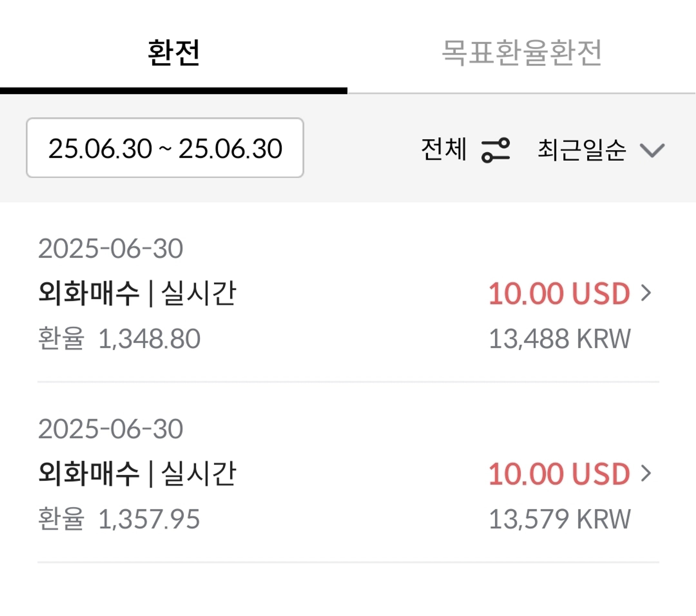This screenshot has width=696, height=616.
Task: Tap the 13,488 KRW amount
Action: pyautogui.click(x=560, y=339)
